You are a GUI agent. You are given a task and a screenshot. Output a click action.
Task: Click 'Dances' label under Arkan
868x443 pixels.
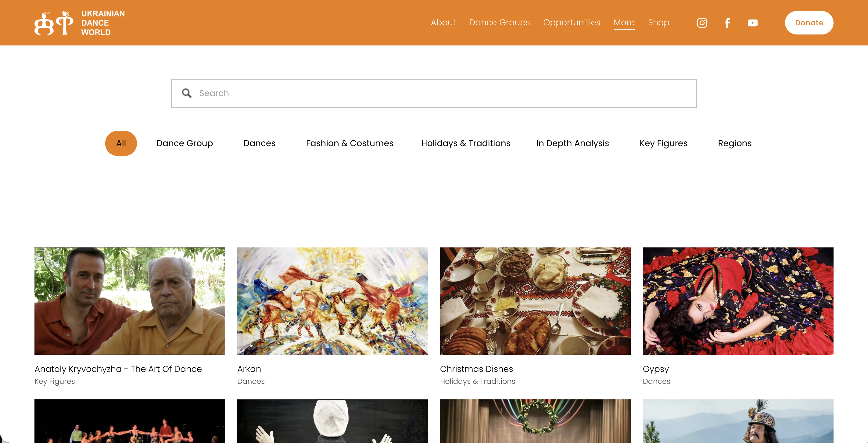251,381
